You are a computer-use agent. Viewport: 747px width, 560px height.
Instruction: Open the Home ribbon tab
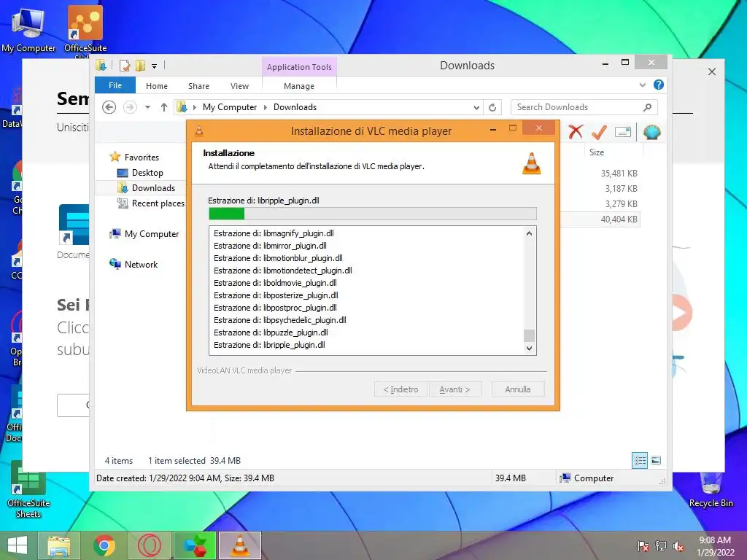[x=157, y=86]
